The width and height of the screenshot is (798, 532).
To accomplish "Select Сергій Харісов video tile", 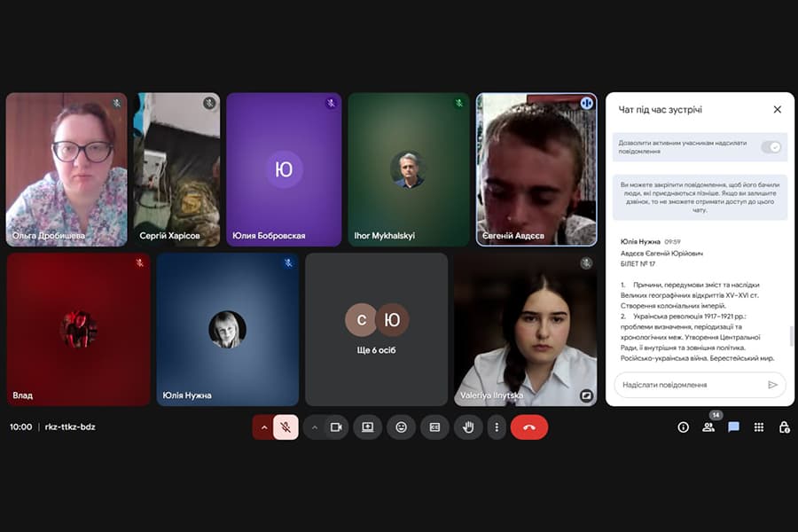I will click(x=176, y=169).
